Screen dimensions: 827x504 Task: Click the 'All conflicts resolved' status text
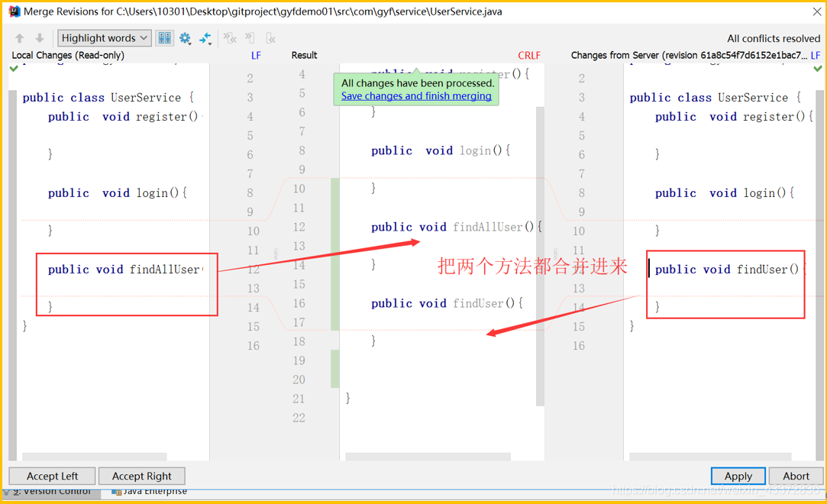[x=774, y=38]
